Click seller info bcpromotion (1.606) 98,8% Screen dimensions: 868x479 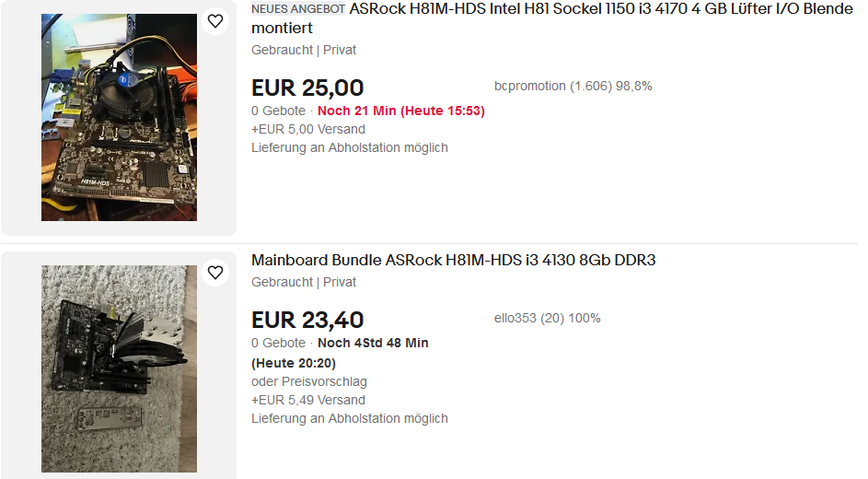(573, 86)
